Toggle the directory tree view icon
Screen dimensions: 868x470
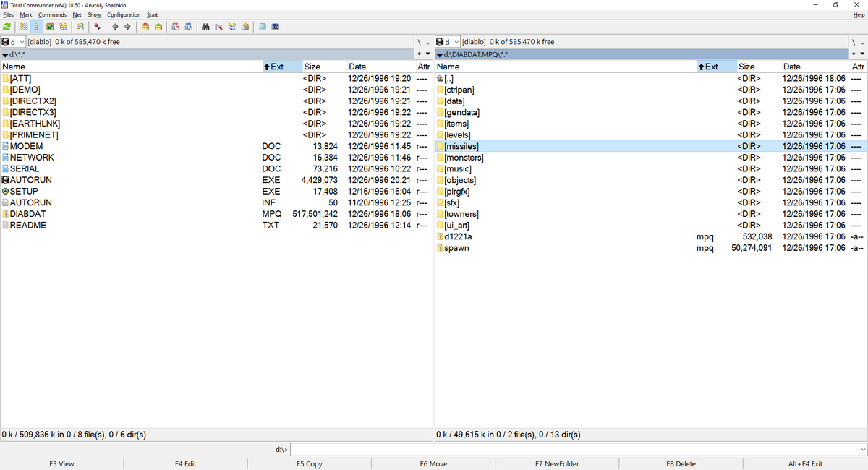(63, 27)
